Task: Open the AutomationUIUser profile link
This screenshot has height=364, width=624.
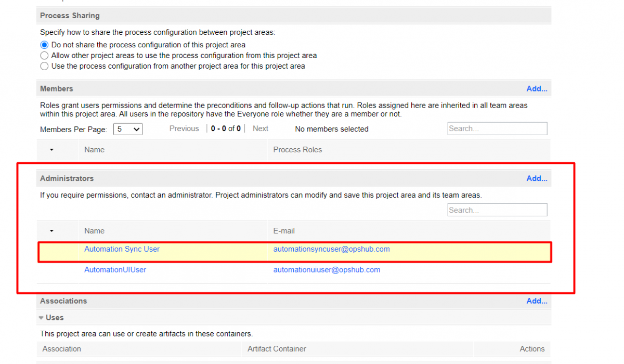Action: coord(115,270)
